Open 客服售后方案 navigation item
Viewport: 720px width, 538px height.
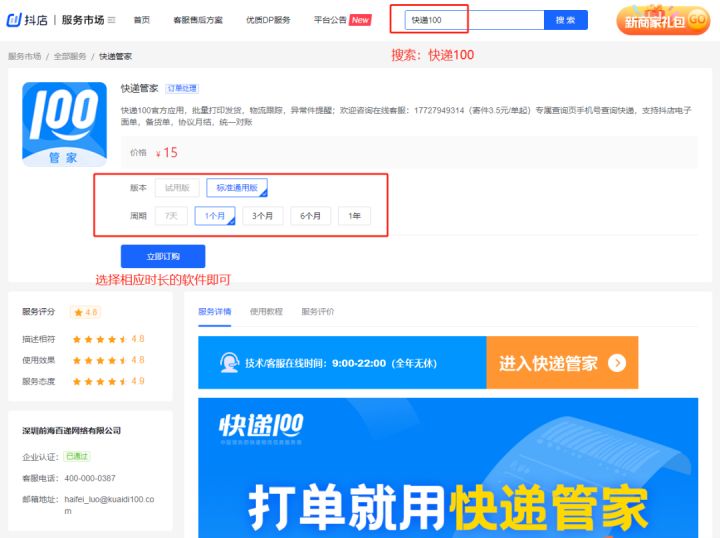pos(198,20)
